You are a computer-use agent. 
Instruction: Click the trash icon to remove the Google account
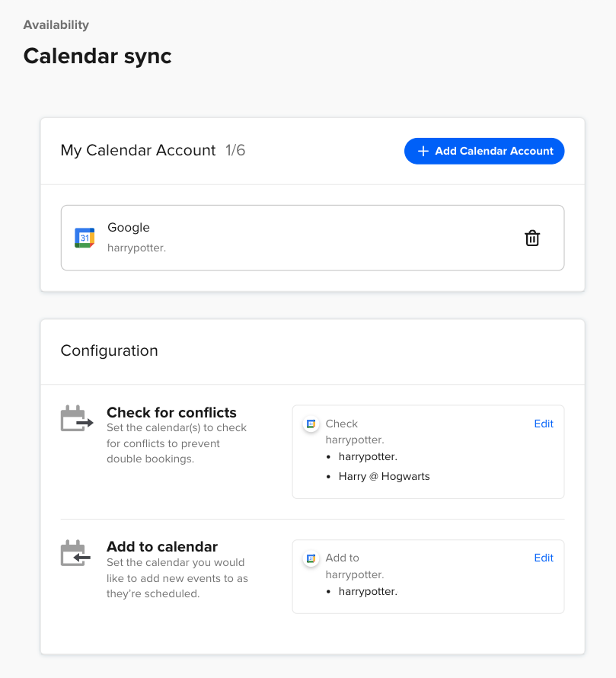click(531, 238)
